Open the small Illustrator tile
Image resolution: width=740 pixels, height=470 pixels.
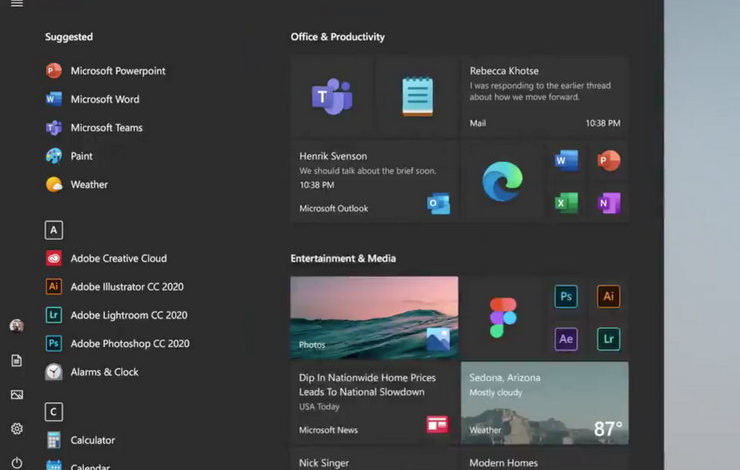click(608, 296)
